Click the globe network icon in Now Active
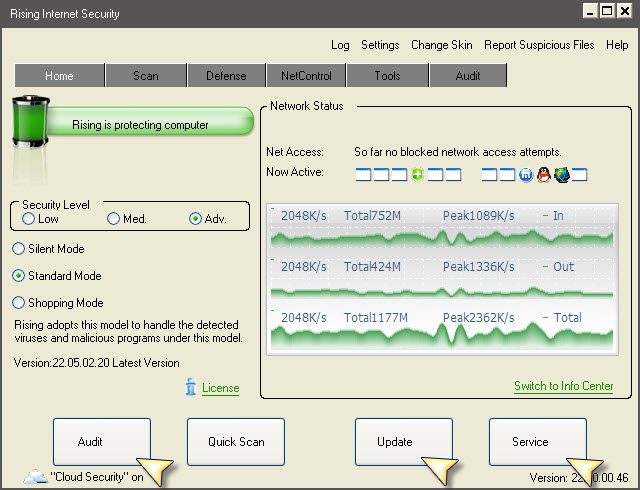This screenshot has height=490, width=640. coord(561,175)
